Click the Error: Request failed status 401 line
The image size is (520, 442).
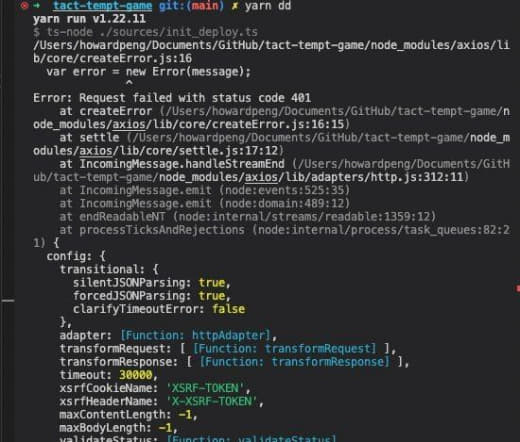172,98
